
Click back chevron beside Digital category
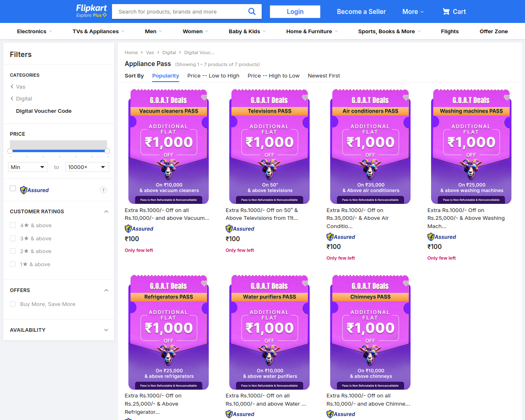tap(12, 98)
